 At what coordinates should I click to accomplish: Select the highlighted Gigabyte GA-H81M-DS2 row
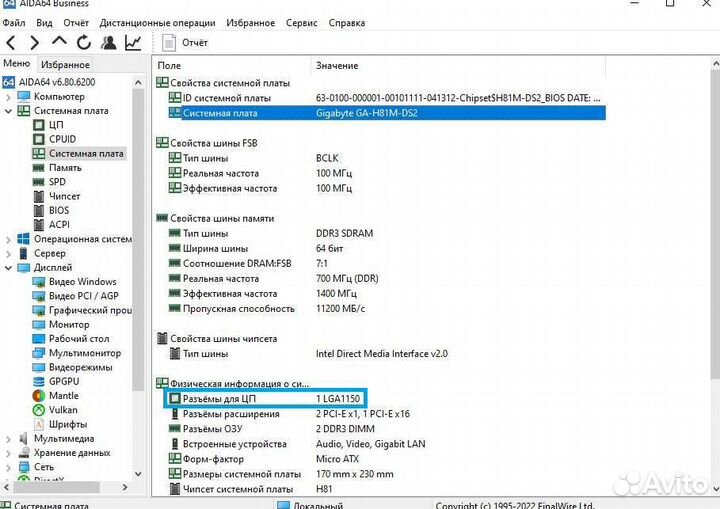point(387,113)
